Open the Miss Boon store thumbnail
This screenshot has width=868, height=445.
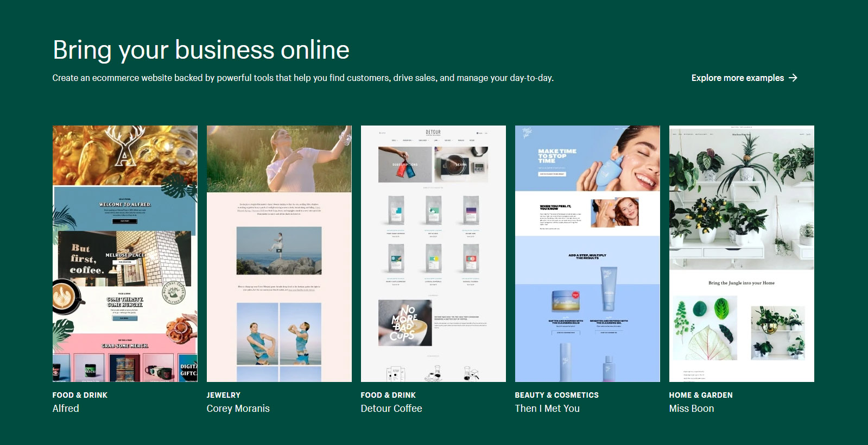pos(742,254)
